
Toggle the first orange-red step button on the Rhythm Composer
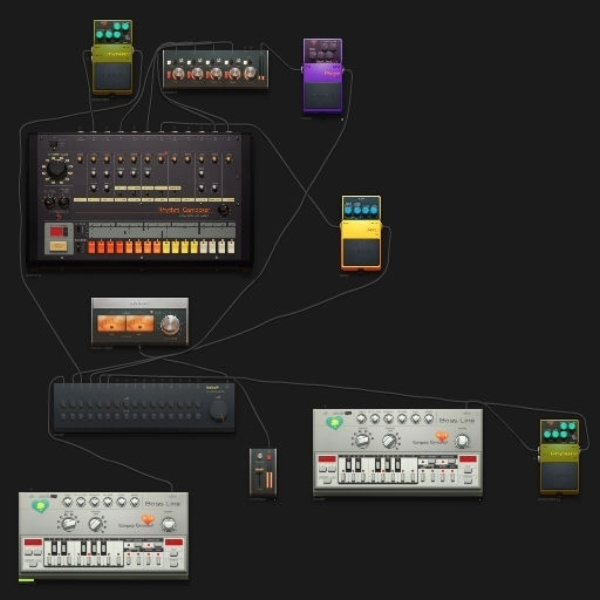point(91,247)
